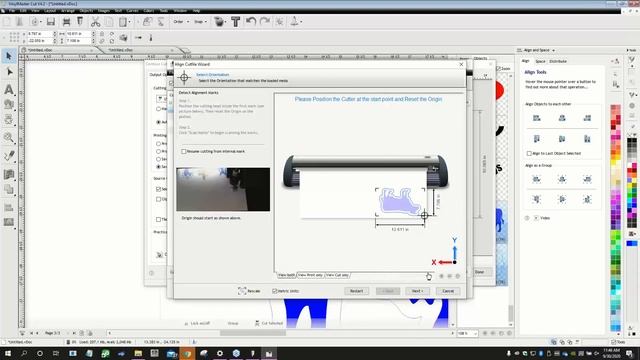Click the Cancel button in wizard
The image size is (640, 360).
point(448,291)
